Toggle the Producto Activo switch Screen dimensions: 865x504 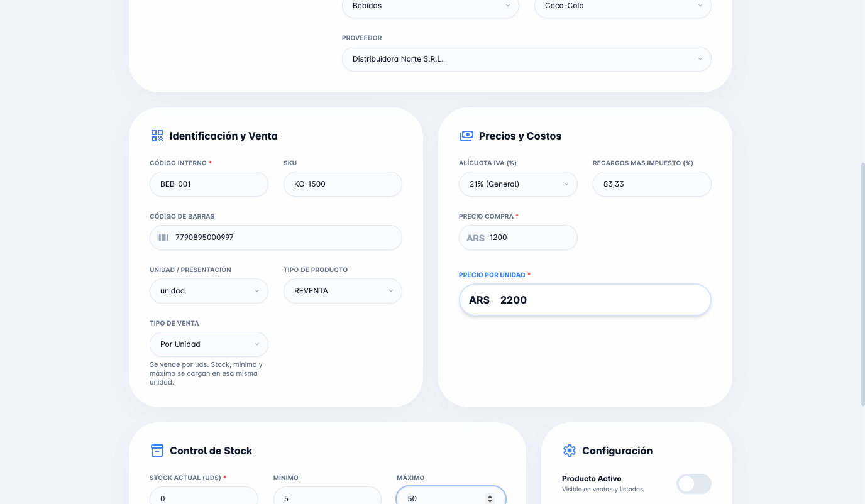click(694, 484)
